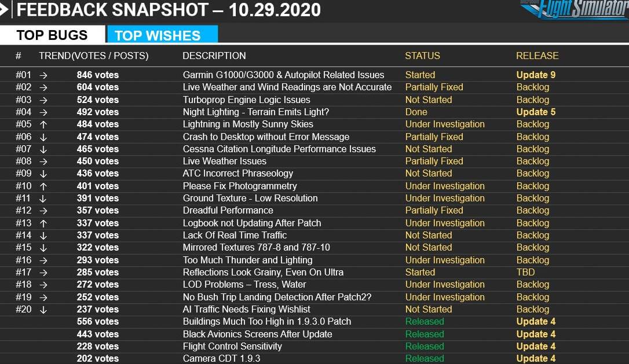
Task: Click the 'Update 5' release label
Action: pyautogui.click(x=536, y=112)
